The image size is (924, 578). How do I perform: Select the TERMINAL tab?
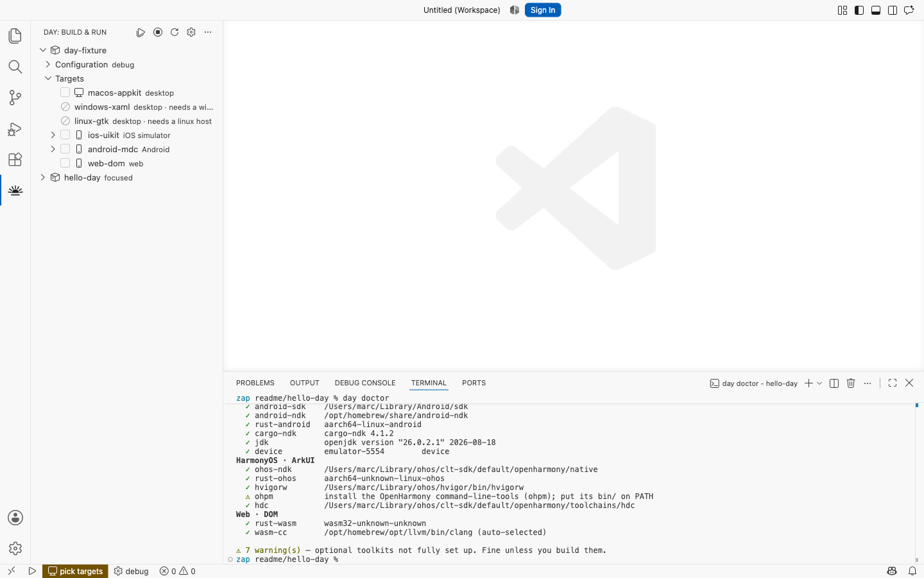click(x=429, y=383)
